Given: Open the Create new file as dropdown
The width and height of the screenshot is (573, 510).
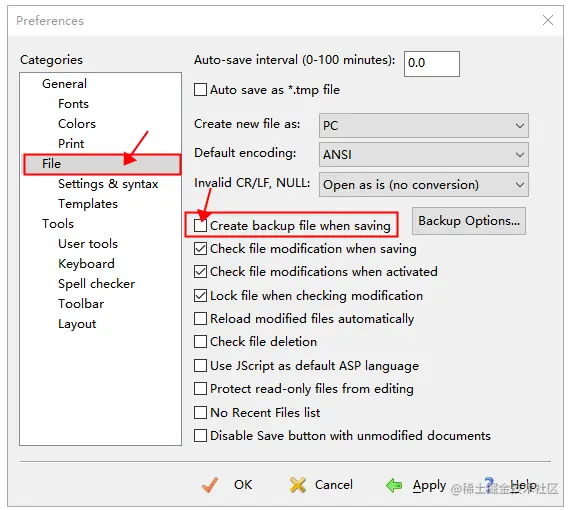Looking at the screenshot, I should click(424, 125).
